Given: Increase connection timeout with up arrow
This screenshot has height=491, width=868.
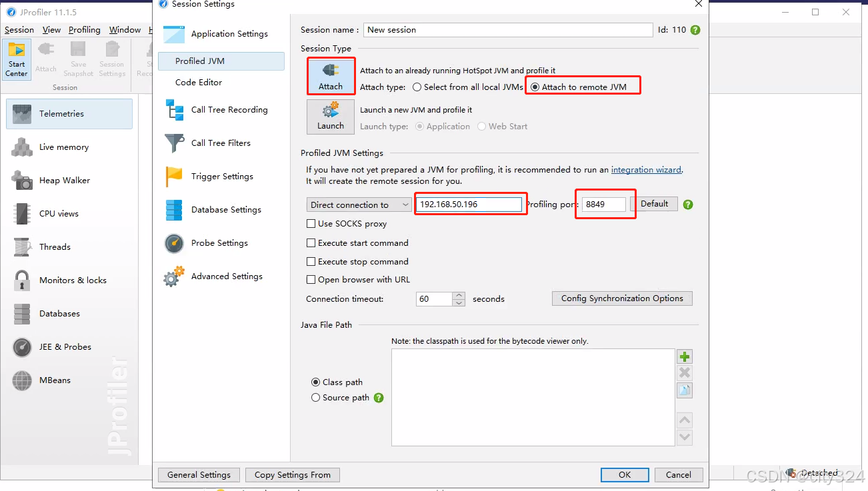Looking at the screenshot, I should 459,295.
